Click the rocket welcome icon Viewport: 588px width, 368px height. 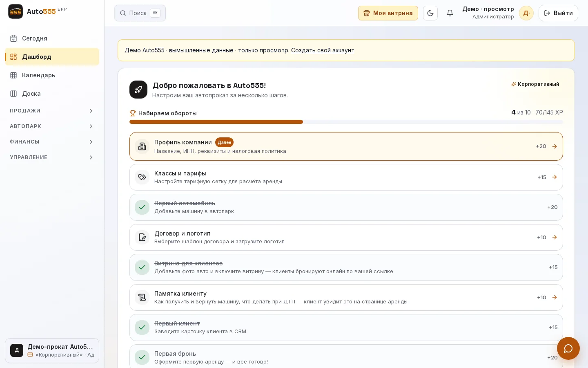(138, 90)
